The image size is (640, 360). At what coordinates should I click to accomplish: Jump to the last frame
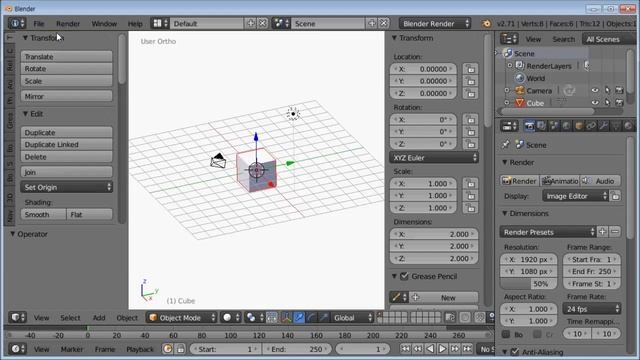tap(467, 349)
